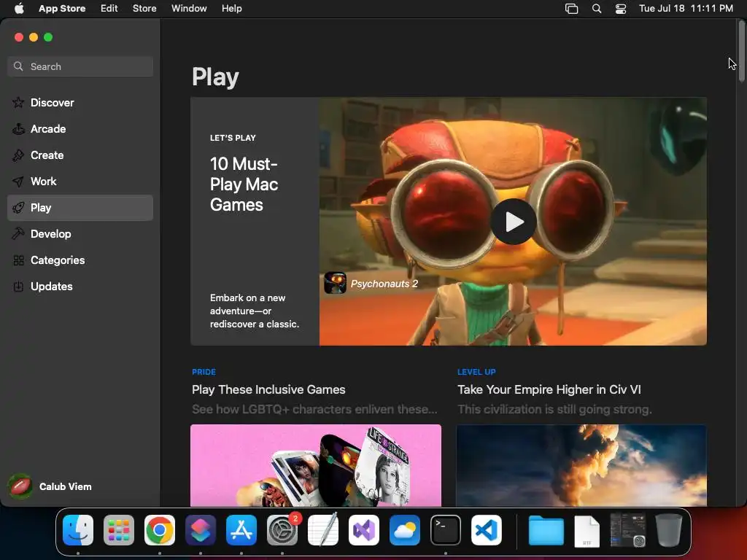
Task: Click the PRIDE category label
Action: 204,372
